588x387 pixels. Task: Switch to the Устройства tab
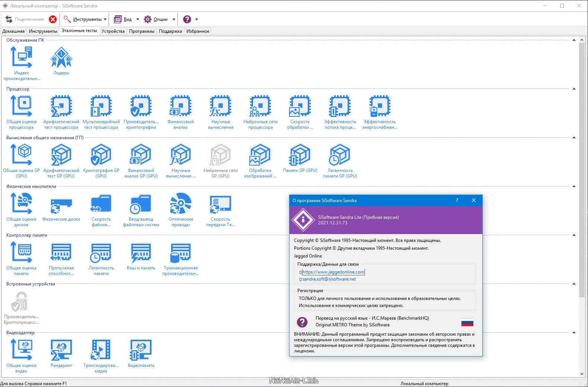[x=113, y=31]
